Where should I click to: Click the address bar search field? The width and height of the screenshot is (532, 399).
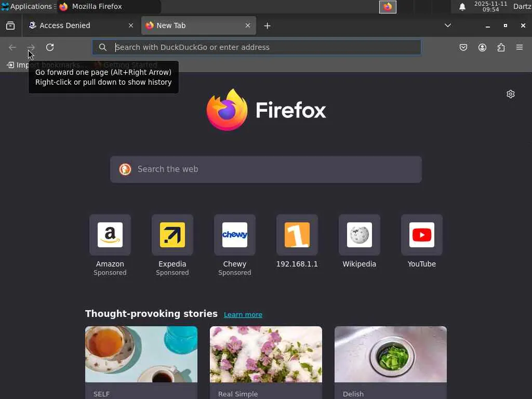(x=257, y=47)
